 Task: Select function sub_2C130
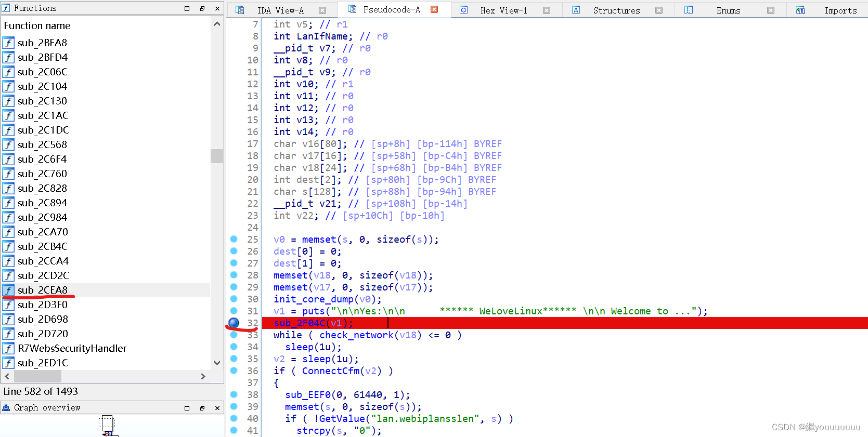(42, 101)
